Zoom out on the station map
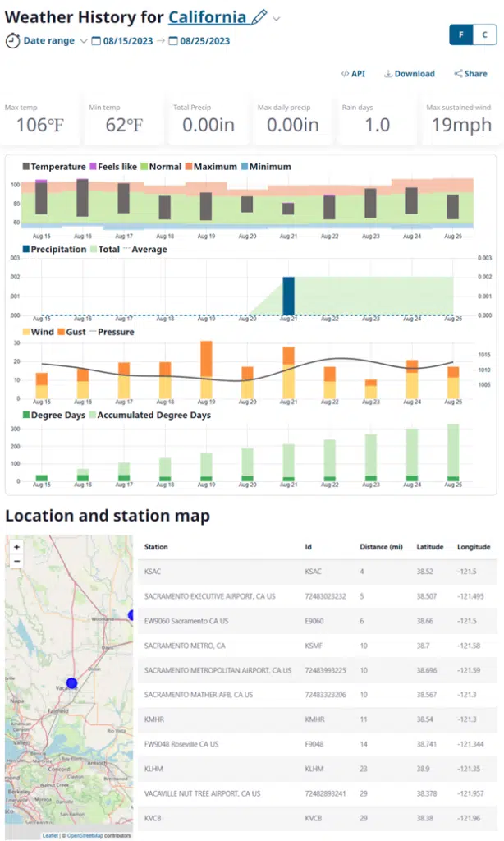The height and width of the screenshot is (841, 504). click(16, 561)
